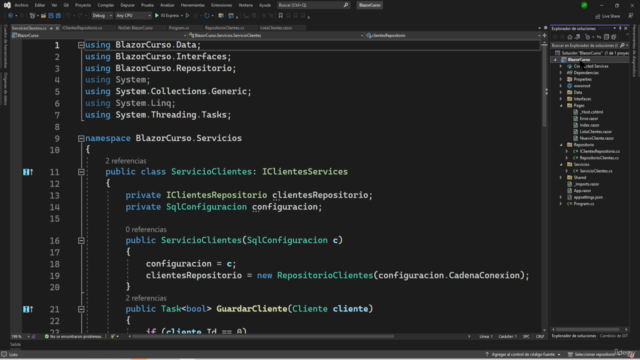Switch to the 'Cambios de GIT' panel tab
Screen dimensions: 640x360
[613, 336]
